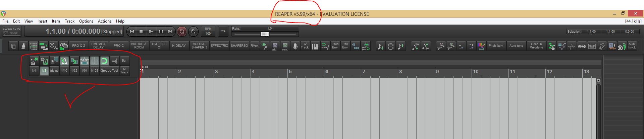Open the Track menu
This screenshot has width=644, height=139.
69,21
